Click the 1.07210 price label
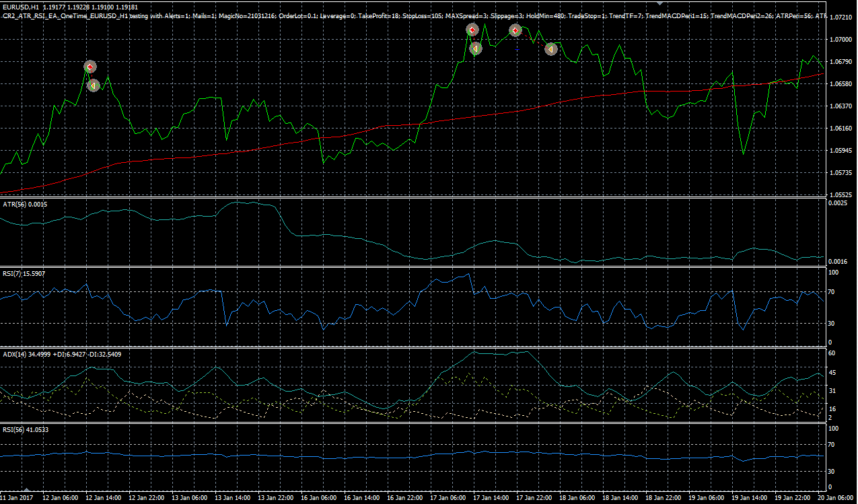The image size is (858, 504). (x=840, y=17)
